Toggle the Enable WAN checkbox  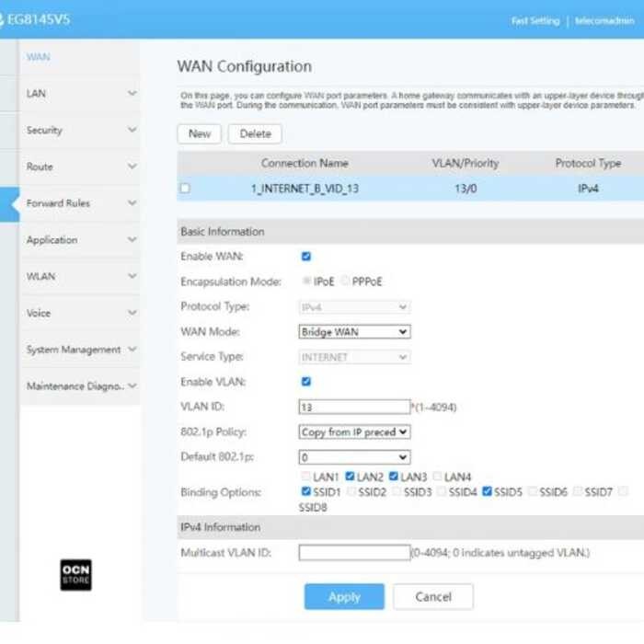pyautogui.click(x=306, y=257)
